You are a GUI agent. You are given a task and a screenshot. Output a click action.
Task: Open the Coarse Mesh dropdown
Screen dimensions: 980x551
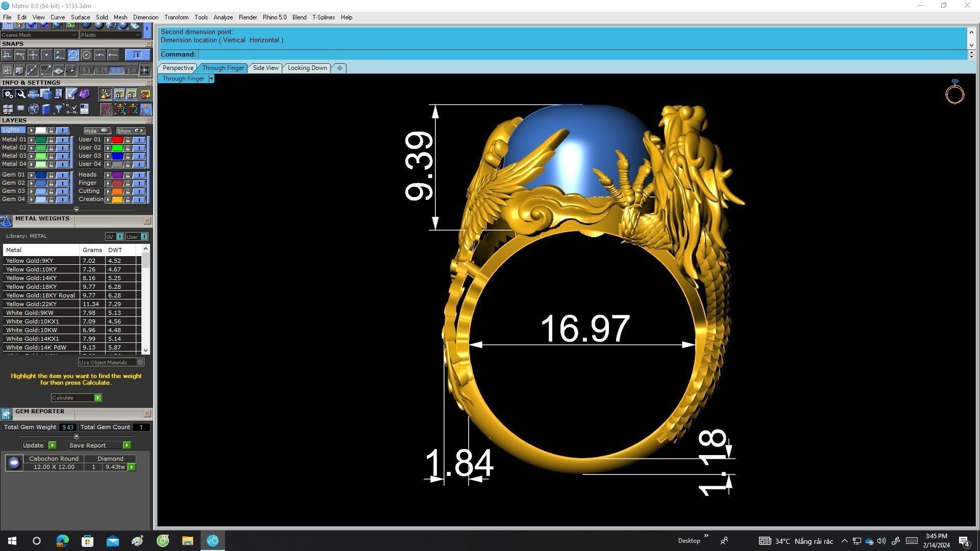39,35
